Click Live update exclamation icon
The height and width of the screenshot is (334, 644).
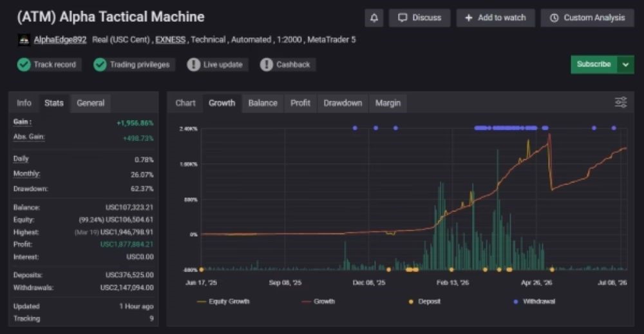[x=193, y=64]
